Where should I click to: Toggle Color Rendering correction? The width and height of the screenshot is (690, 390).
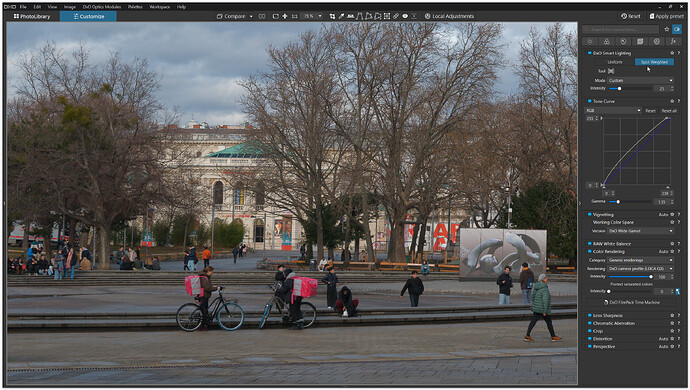click(x=590, y=252)
